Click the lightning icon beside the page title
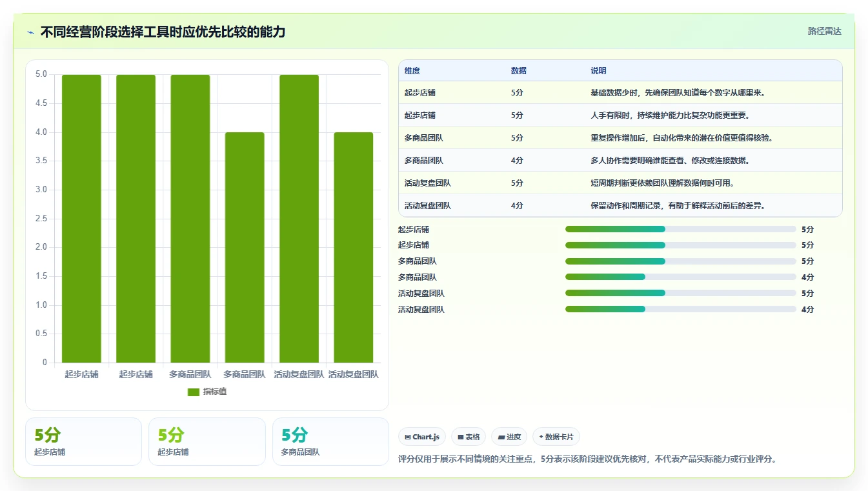 coord(31,32)
